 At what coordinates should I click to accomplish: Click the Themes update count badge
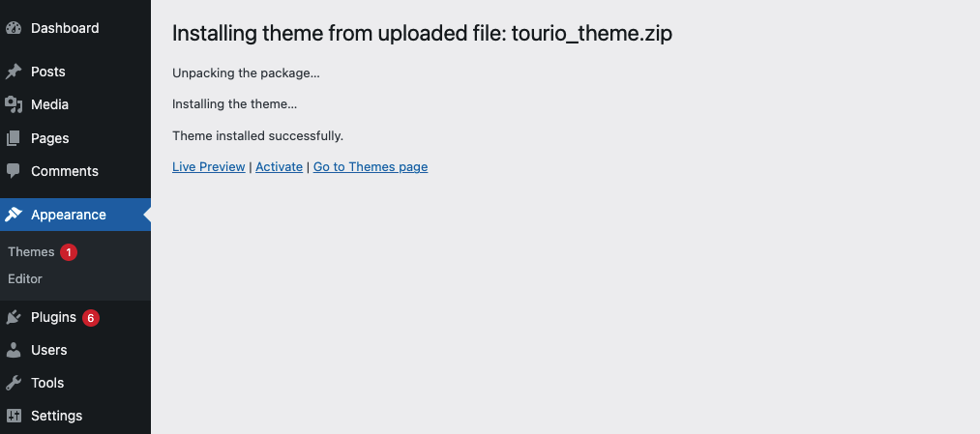pos(68,251)
